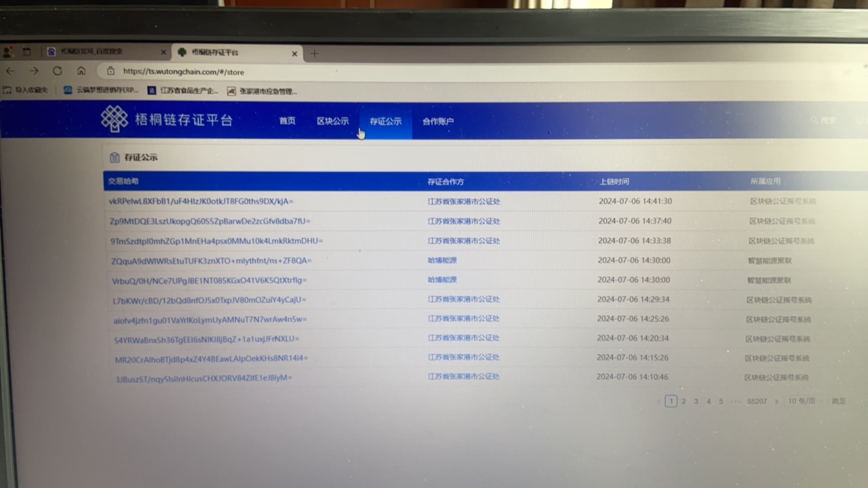The image size is (868, 488).
Task: Select the 梧桐链存证平台 browser tab
Action: 237,53
